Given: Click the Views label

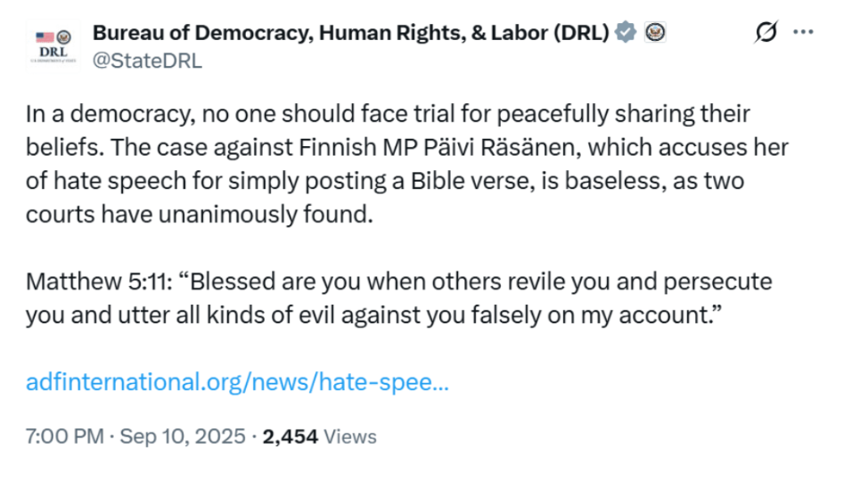Looking at the screenshot, I should tap(350, 436).
